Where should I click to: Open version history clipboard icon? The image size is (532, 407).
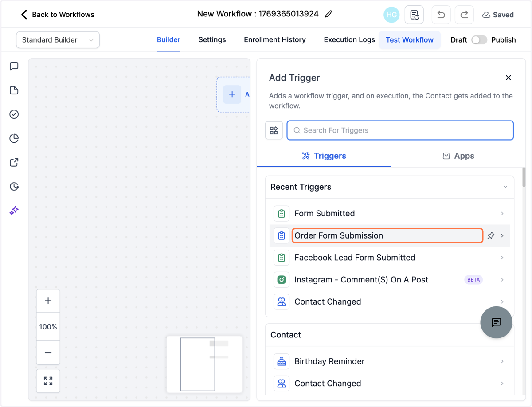pos(414,15)
